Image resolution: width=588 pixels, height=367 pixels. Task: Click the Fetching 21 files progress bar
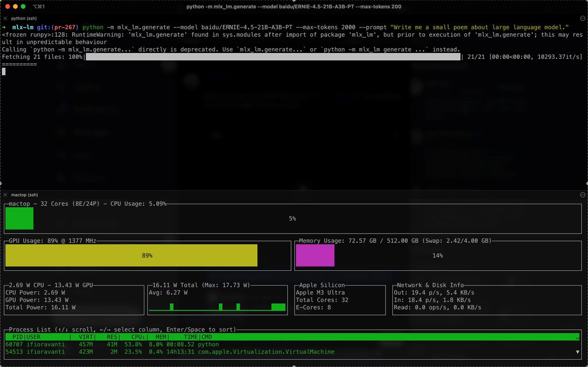point(273,57)
